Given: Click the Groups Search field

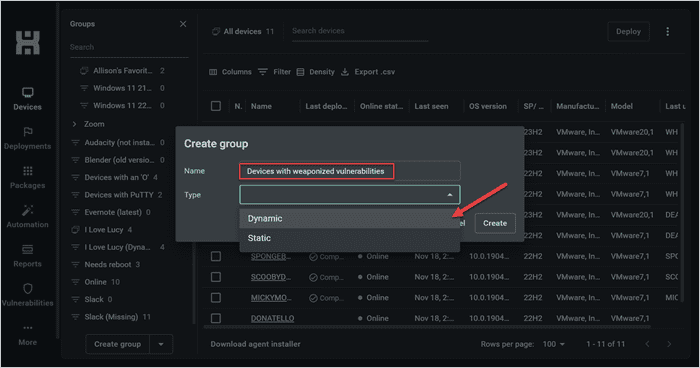Looking at the screenshot, I should 129,47.
